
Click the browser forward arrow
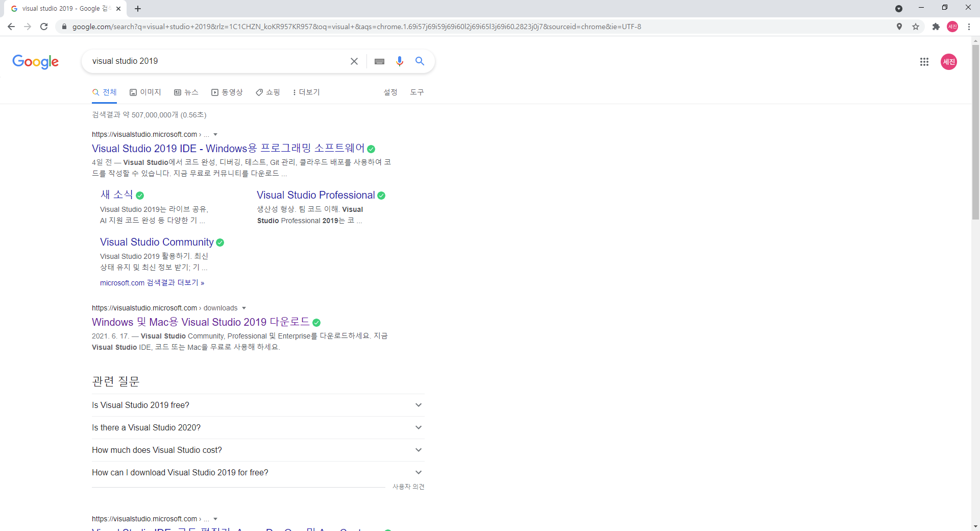pyautogui.click(x=28, y=27)
